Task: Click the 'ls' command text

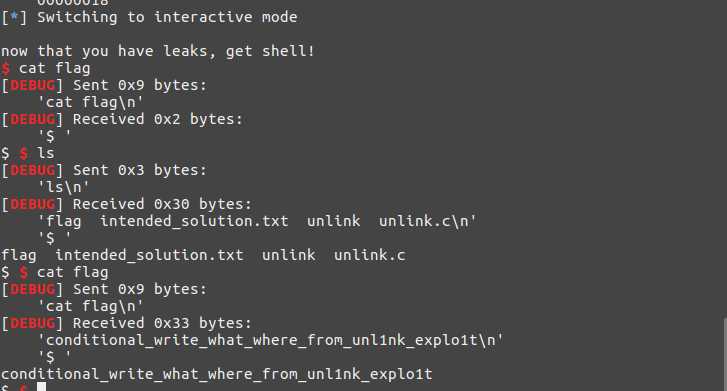Action: click(x=45, y=154)
